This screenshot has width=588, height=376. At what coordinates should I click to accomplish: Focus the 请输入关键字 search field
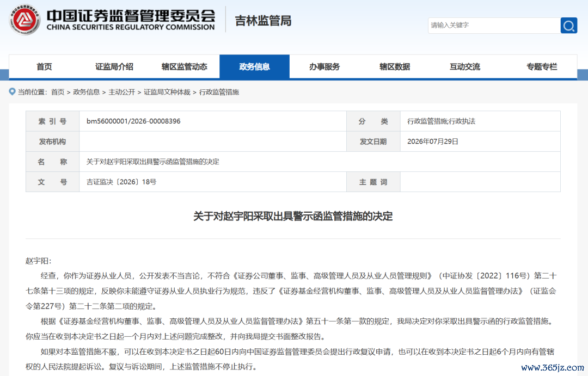pos(494,26)
